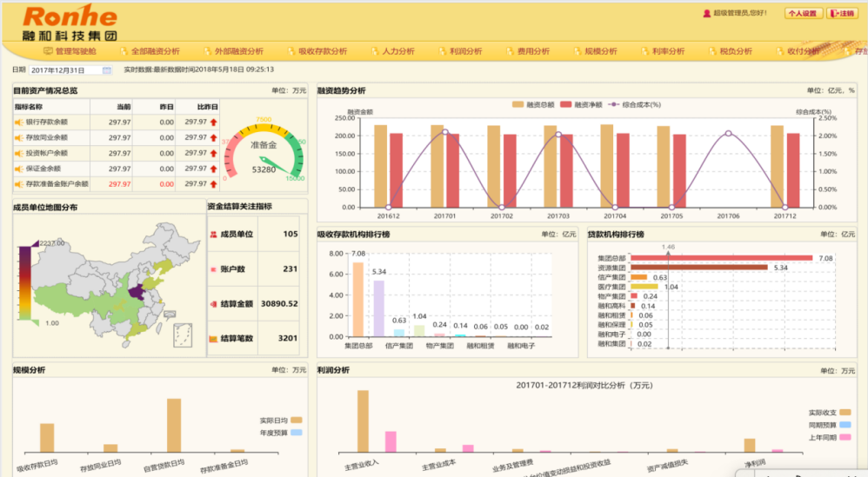The height and width of the screenshot is (477, 868).
Task: Click the red up arrow in 投资账户余额 row
Action: (x=213, y=153)
